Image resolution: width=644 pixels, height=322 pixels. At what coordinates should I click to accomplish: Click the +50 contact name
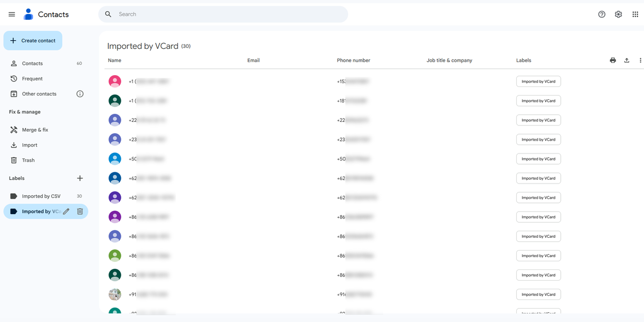tap(147, 159)
